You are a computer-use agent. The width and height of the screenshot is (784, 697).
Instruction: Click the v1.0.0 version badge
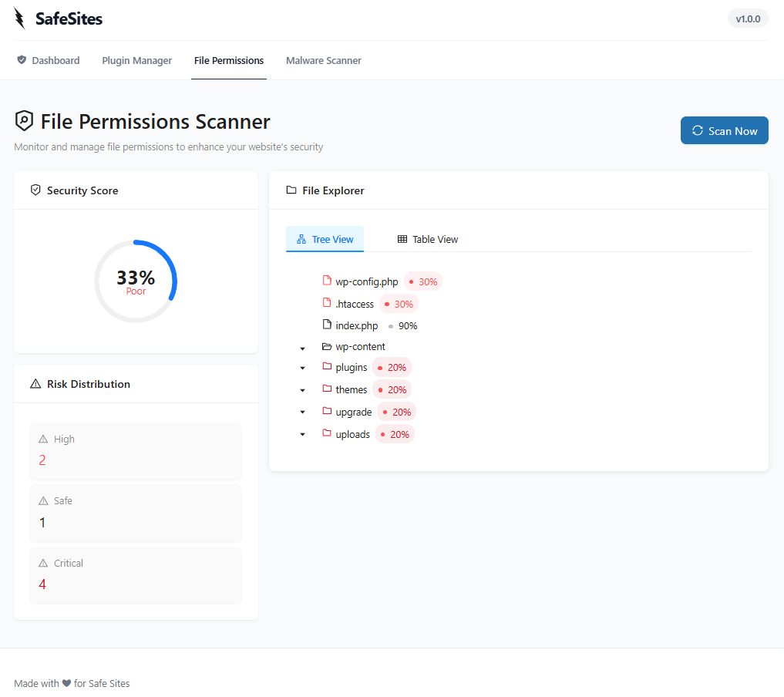click(748, 19)
